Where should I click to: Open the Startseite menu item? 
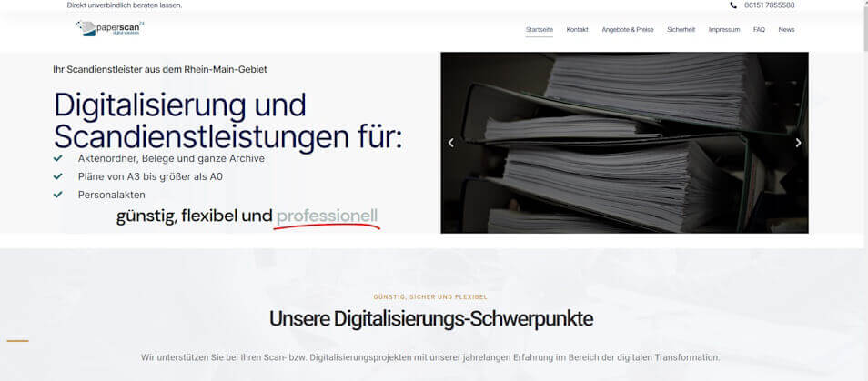(540, 30)
